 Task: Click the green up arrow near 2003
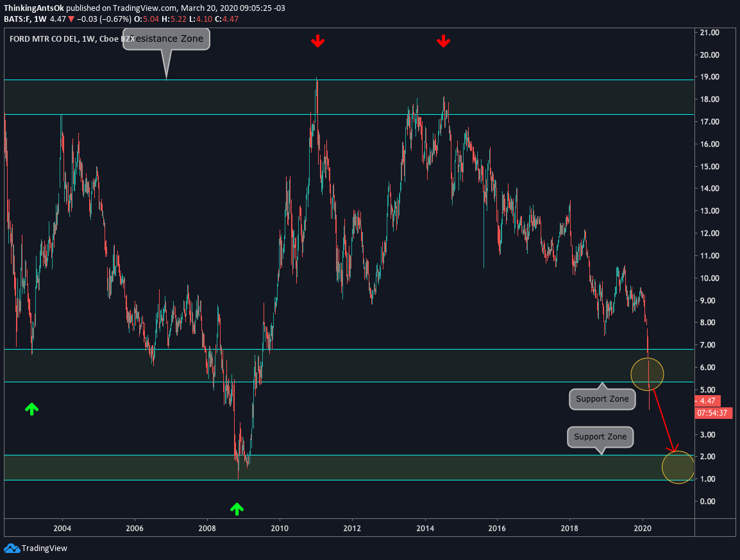31,409
